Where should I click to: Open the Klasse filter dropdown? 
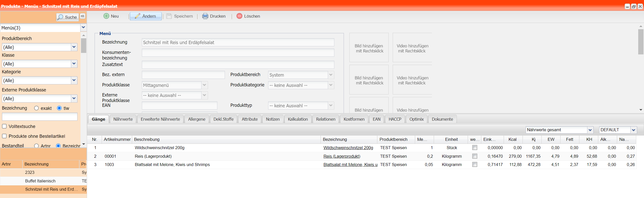74,64
